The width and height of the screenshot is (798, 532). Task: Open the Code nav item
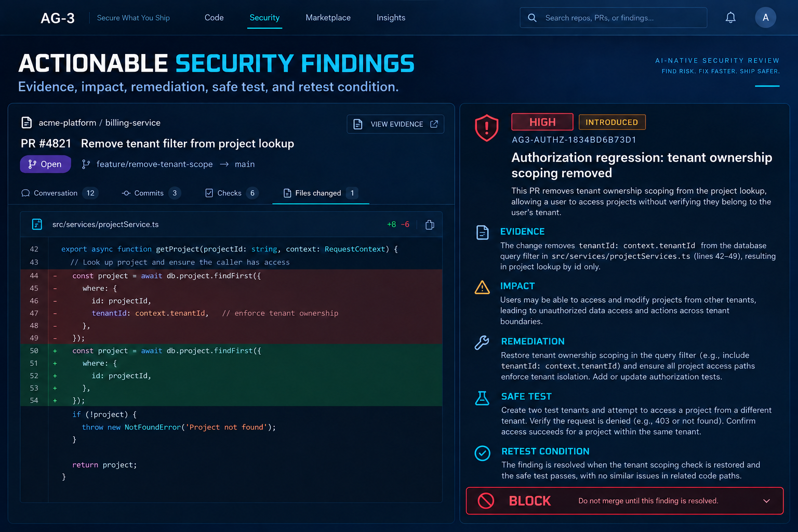214,18
